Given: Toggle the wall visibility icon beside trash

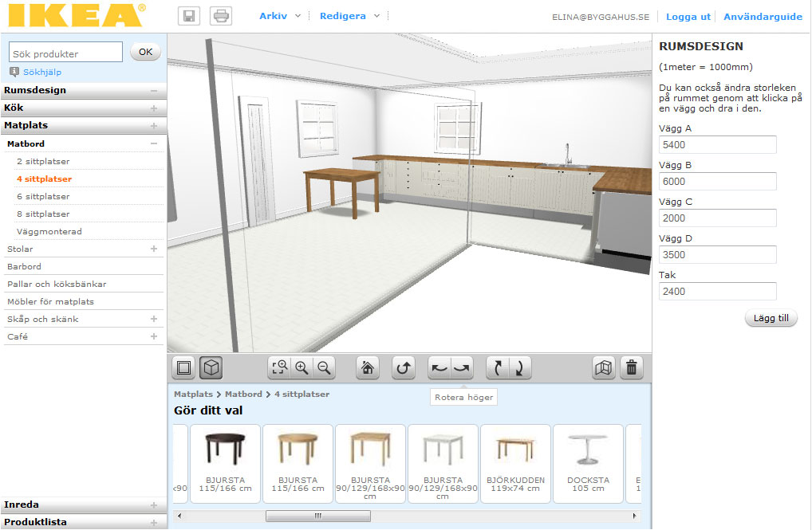Looking at the screenshot, I should coord(605,367).
